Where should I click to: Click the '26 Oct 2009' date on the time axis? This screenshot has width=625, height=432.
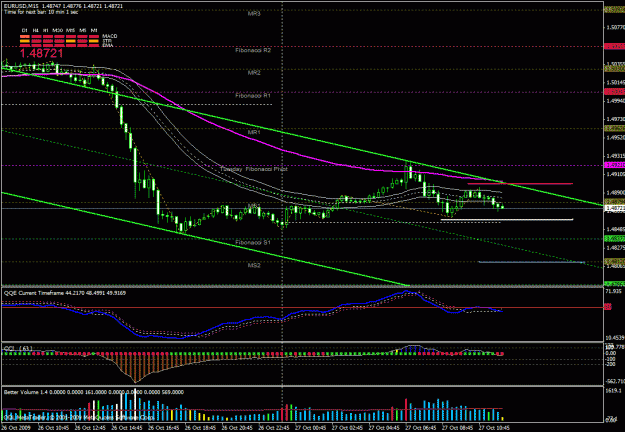[x=17, y=428]
